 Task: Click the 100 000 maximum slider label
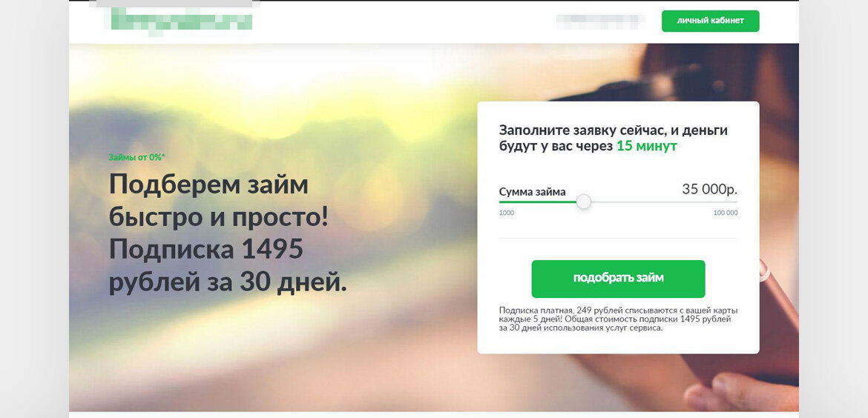point(725,213)
